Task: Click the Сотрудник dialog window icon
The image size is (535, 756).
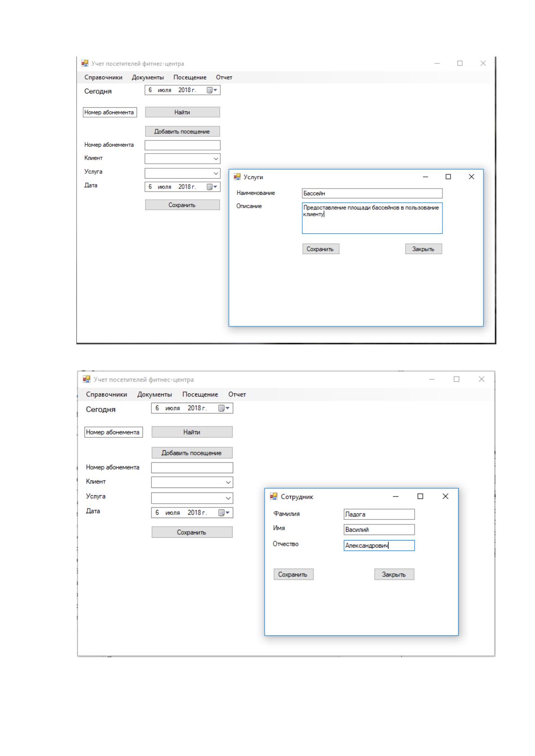Action: click(x=274, y=496)
